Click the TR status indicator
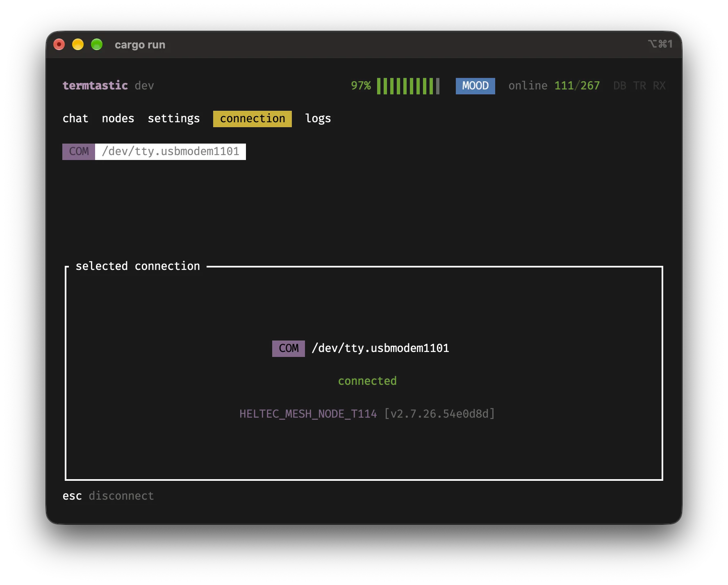The image size is (728, 585). (639, 86)
